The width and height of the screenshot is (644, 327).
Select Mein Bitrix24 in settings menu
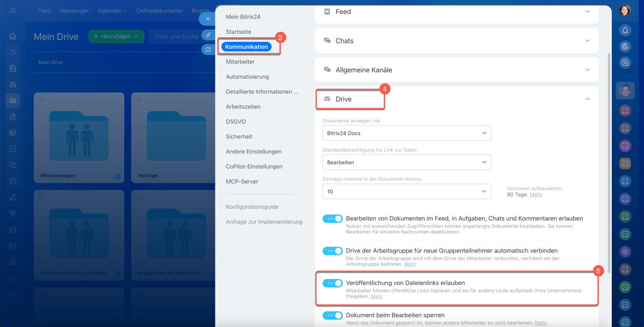[243, 17]
